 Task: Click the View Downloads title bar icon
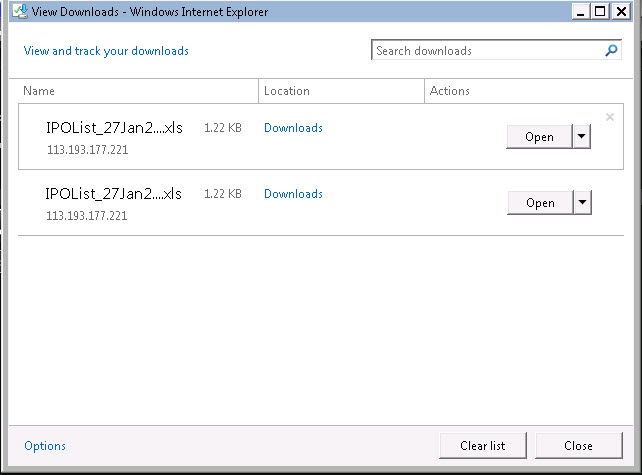[20, 11]
